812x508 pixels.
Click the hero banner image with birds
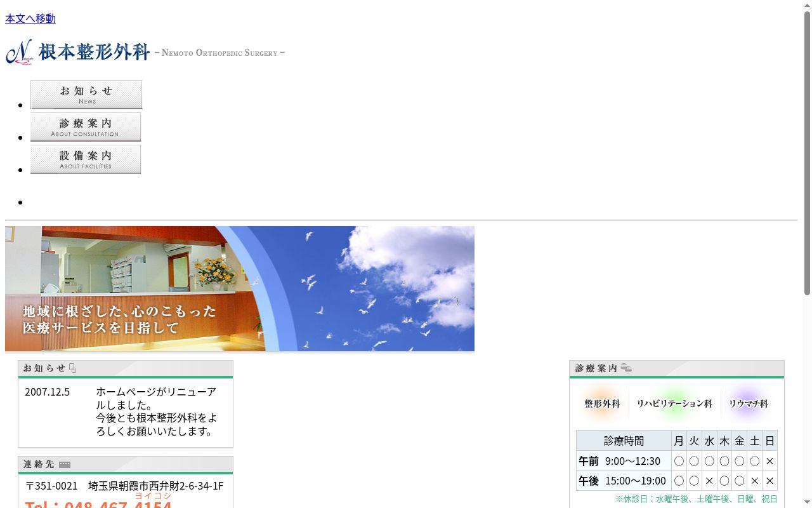coord(240,288)
